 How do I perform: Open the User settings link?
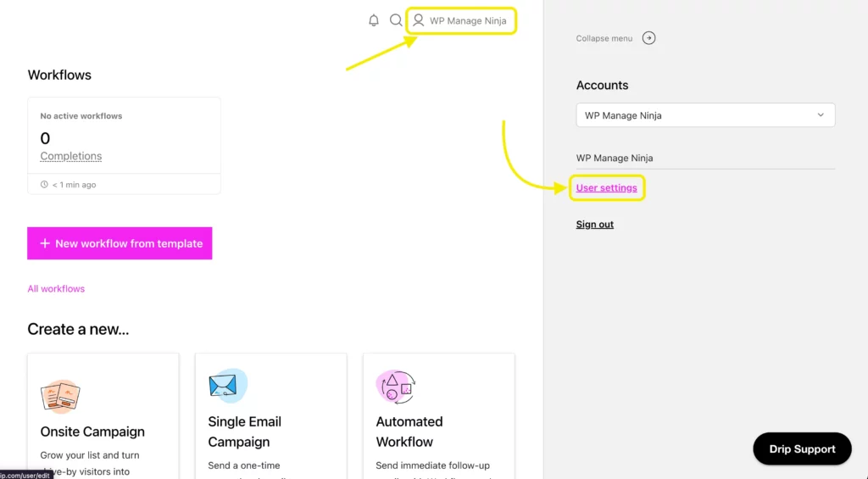[606, 187]
